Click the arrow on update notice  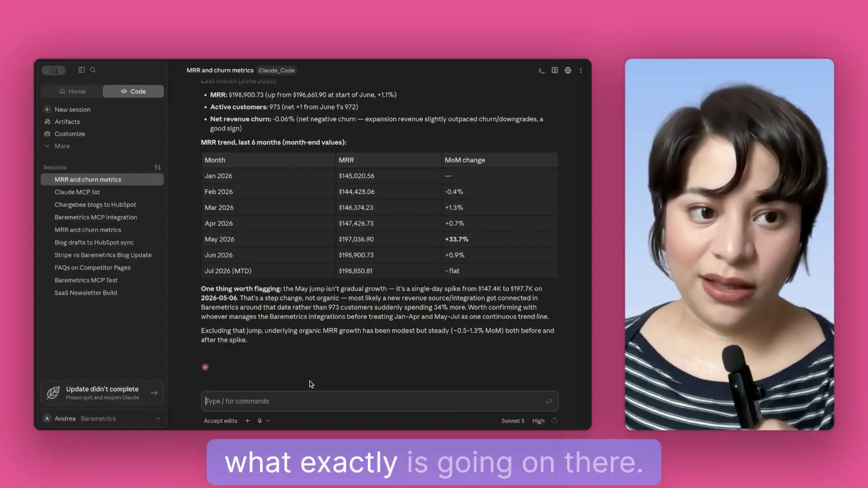154,393
